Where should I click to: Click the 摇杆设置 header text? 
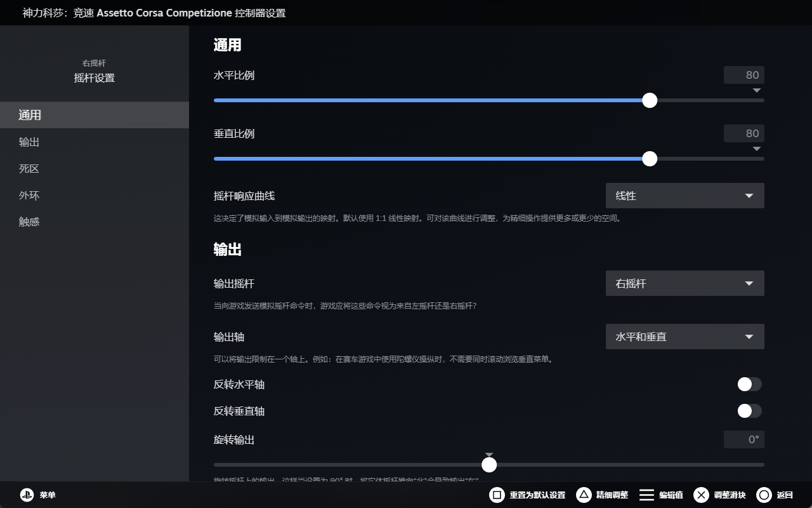[x=95, y=78]
